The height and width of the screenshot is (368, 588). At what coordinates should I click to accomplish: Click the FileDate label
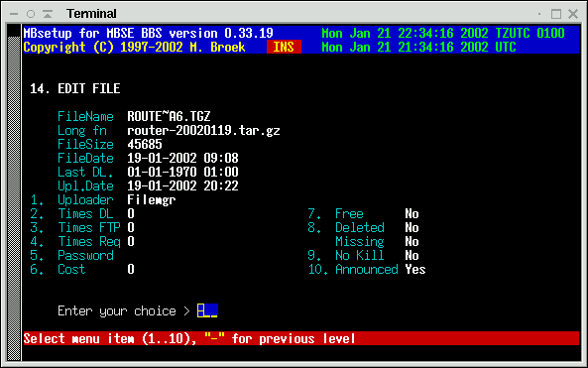click(85, 159)
